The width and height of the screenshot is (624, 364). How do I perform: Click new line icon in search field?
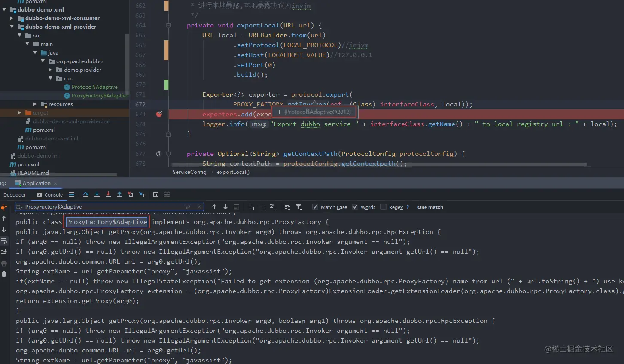187,207
